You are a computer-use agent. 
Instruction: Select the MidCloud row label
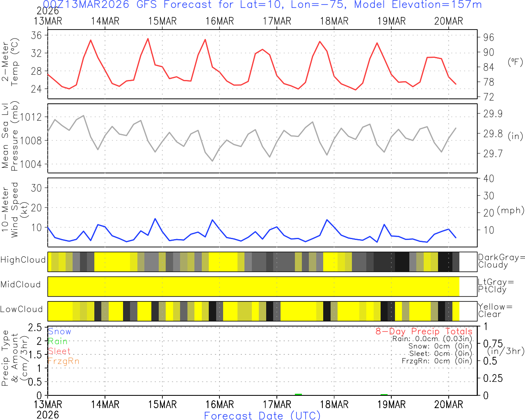[21, 285]
